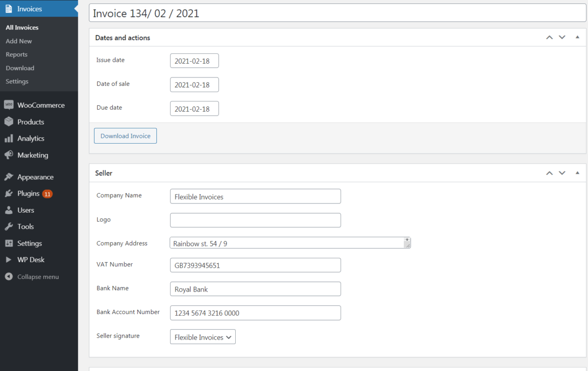Click the Issue date field
This screenshot has height=371, width=588.
point(194,61)
